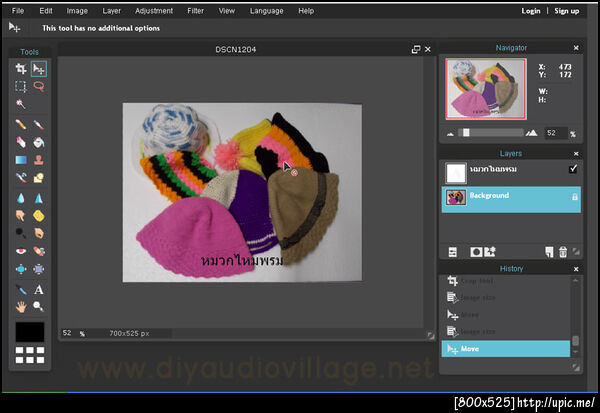
Task: Select the Pinch tool
Action: [39, 269]
